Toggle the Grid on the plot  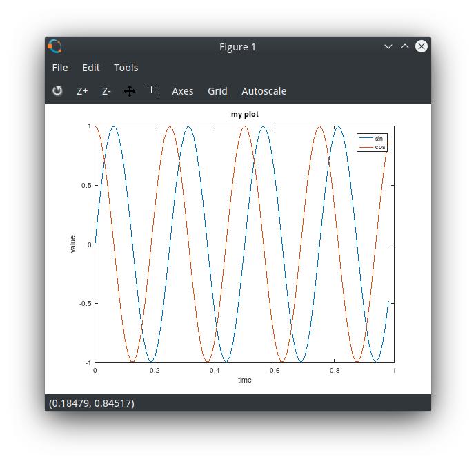(x=217, y=91)
